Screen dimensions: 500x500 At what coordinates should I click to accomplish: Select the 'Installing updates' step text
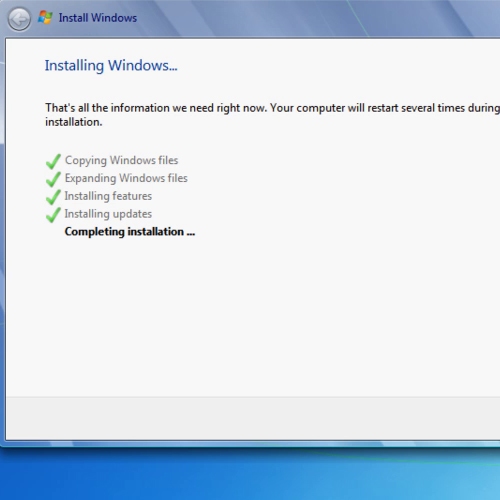tap(108, 214)
